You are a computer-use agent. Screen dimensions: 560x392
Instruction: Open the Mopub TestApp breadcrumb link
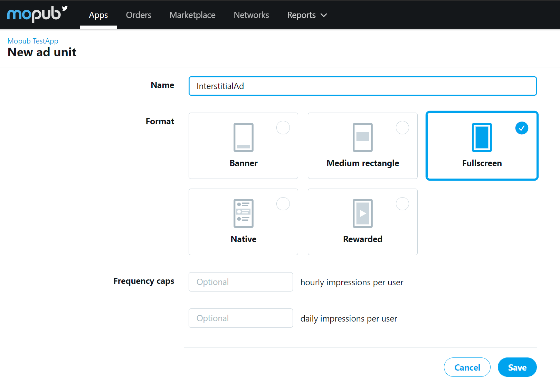coord(33,41)
